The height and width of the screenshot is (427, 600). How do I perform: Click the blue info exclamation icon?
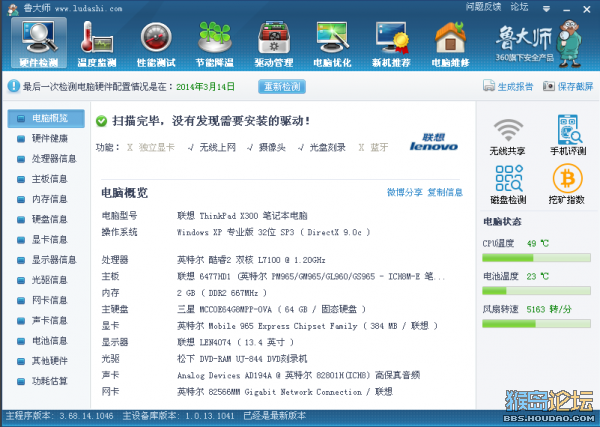[x=13, y=86]
